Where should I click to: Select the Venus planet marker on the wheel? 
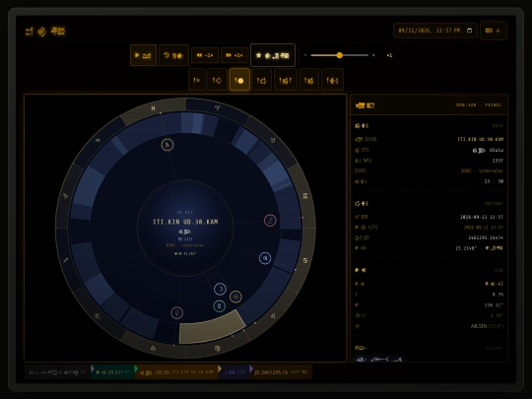tap(176, 312)
